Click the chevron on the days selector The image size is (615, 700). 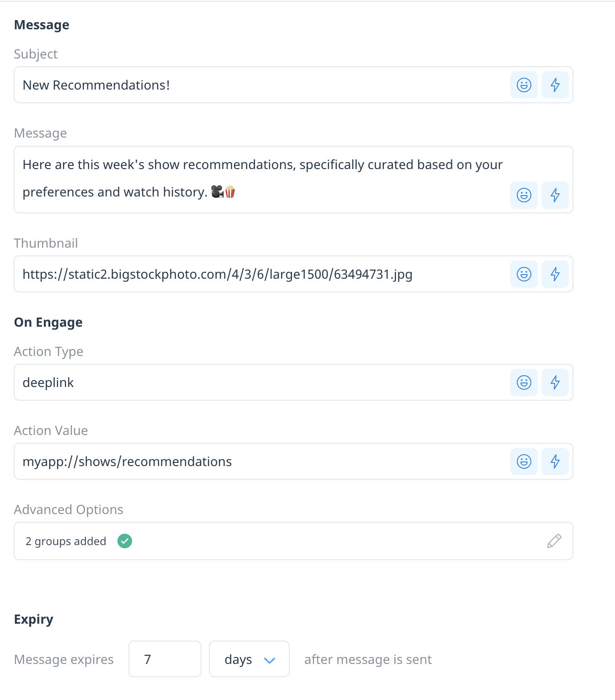coord(270,660)
